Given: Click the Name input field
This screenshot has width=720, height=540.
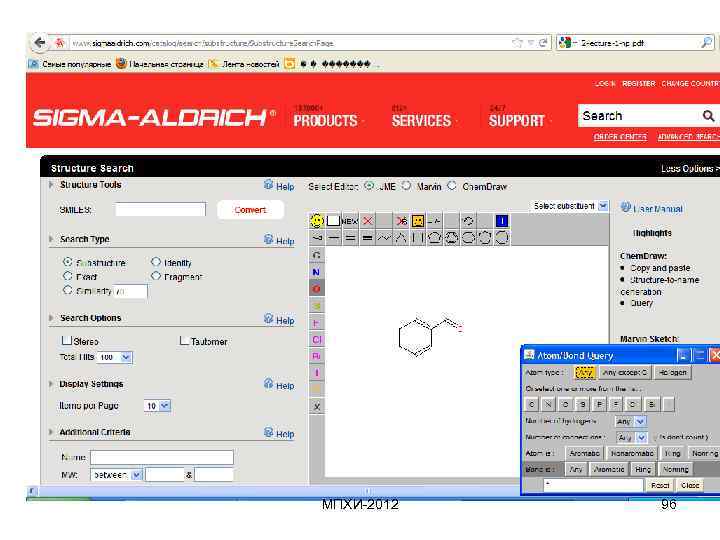Looking at the screenshot, I should coord(162,457).
